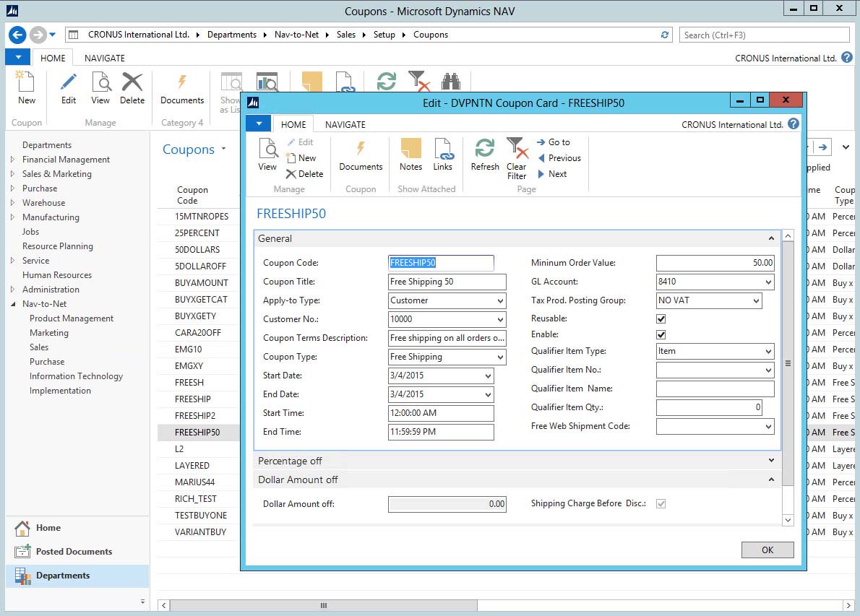860x616 pixels.
Task: Delete the coupon using the Delete icon
Action: point(306,173)
